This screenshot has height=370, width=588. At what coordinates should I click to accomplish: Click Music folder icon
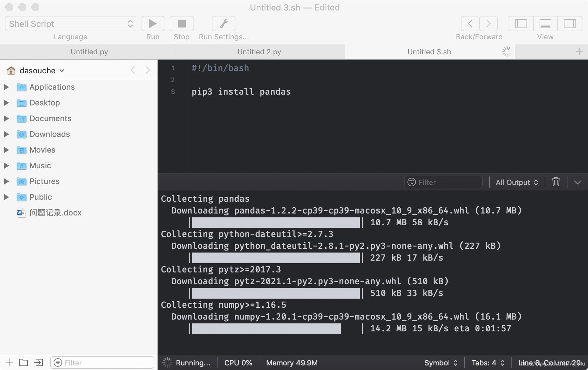21,166
